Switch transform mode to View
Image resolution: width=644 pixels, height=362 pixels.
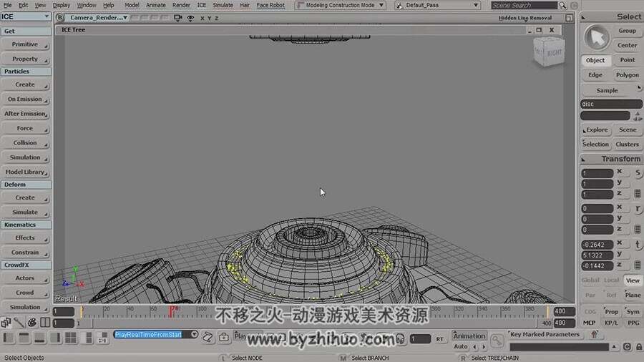click(633, 280)
